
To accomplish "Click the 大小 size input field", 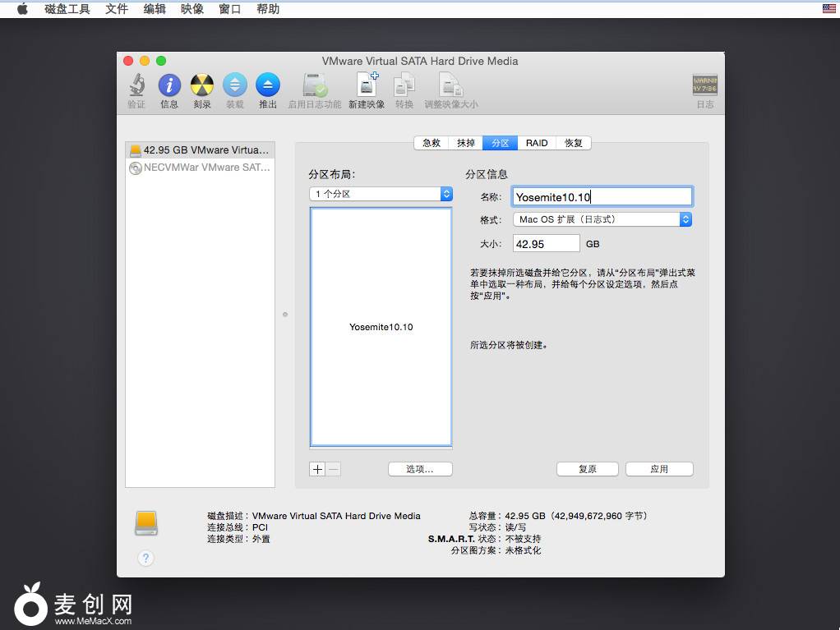I will coord(546,244).
